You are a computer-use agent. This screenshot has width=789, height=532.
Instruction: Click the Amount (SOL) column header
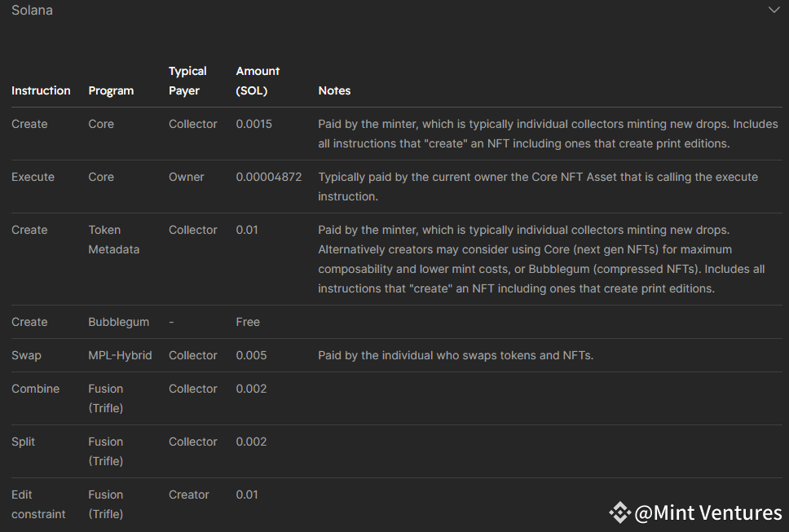258,81
